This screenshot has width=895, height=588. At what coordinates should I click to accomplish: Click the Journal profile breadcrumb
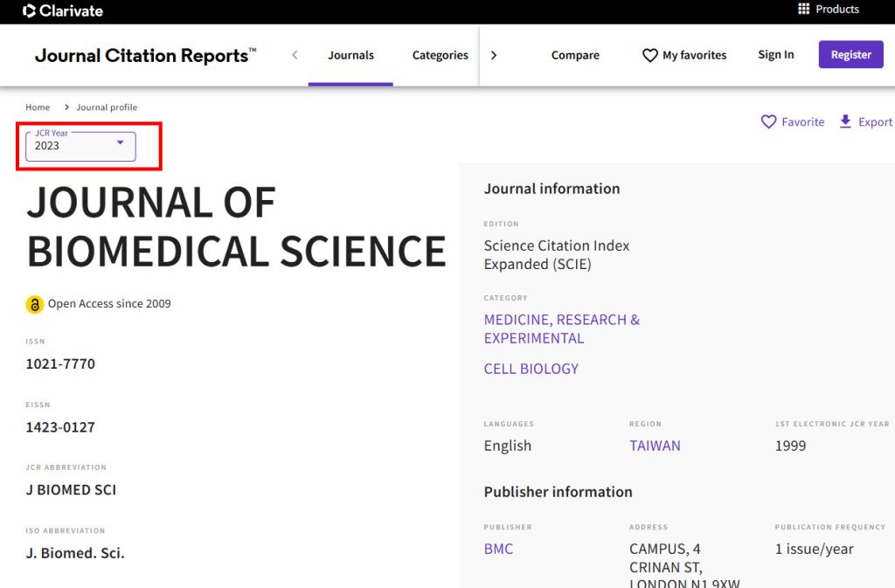(107, 107)
